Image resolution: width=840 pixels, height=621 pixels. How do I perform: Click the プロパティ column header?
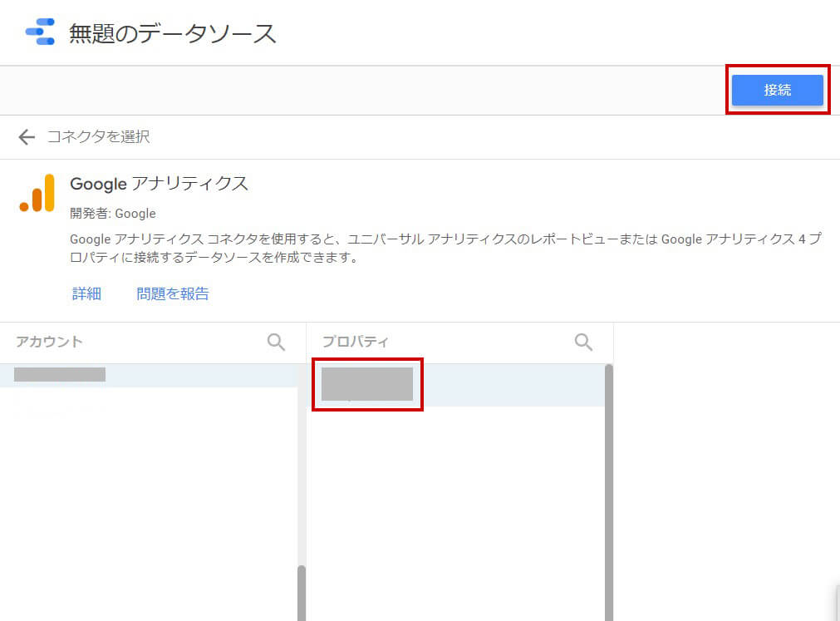355,342
